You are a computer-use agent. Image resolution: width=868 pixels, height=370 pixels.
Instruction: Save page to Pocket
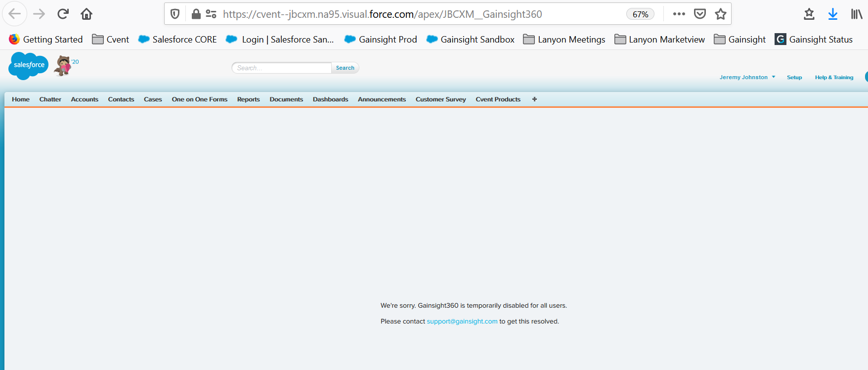pos(700,14)
